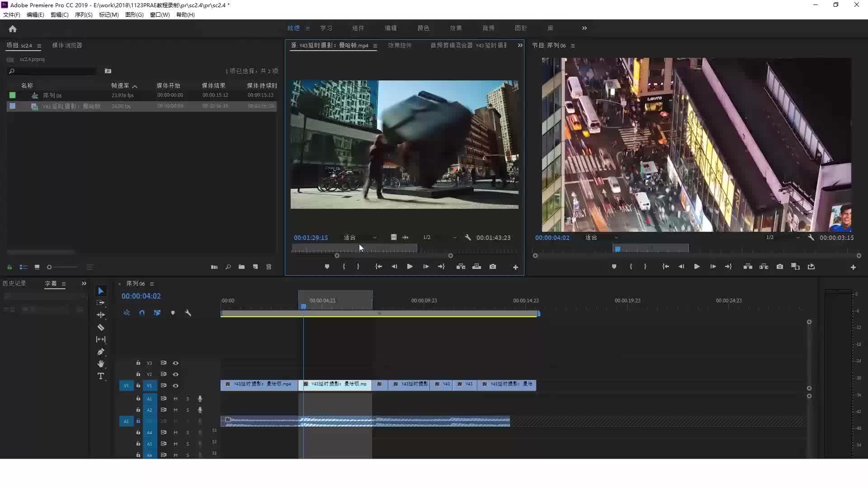The width and height of the screenshot is (868, 488).
Task: Toggle visibility of the V2 video track
Action: click(176, 374)
